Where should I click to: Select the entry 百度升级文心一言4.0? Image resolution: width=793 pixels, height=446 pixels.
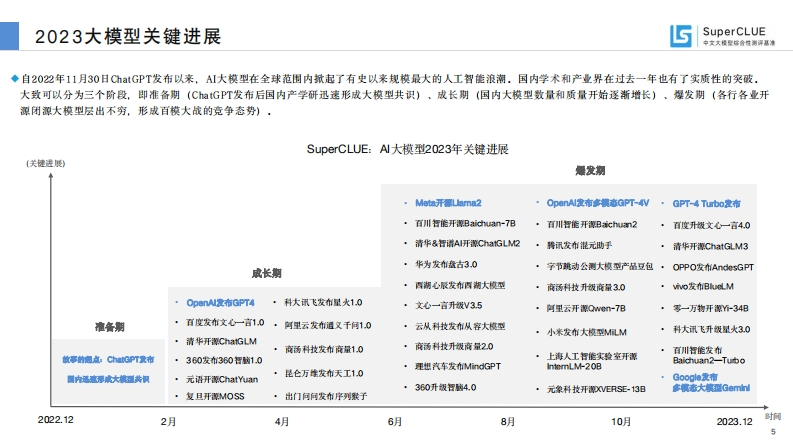[x=712, y=225]
